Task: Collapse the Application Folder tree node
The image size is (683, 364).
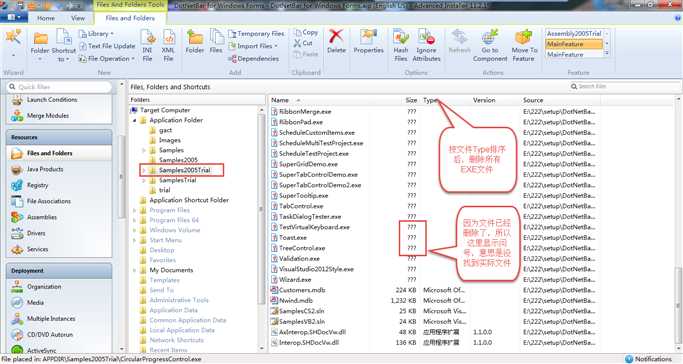Action: tap(135, 120)
